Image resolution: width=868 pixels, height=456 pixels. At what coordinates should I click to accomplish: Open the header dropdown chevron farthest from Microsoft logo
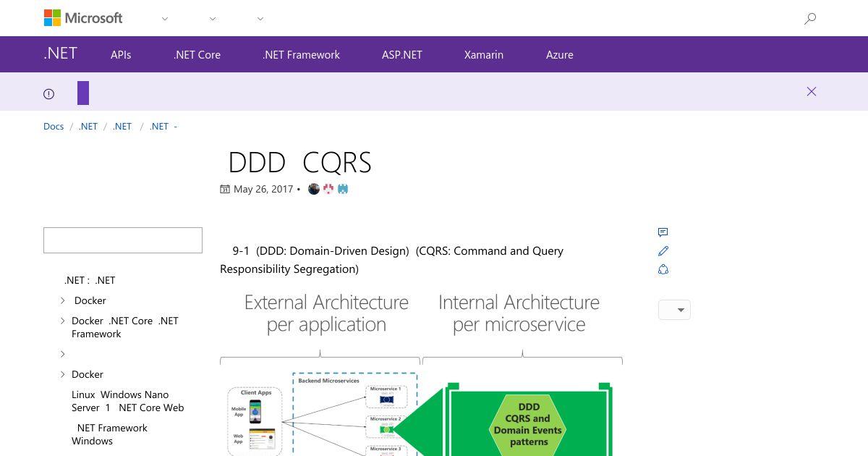[260, 19]
